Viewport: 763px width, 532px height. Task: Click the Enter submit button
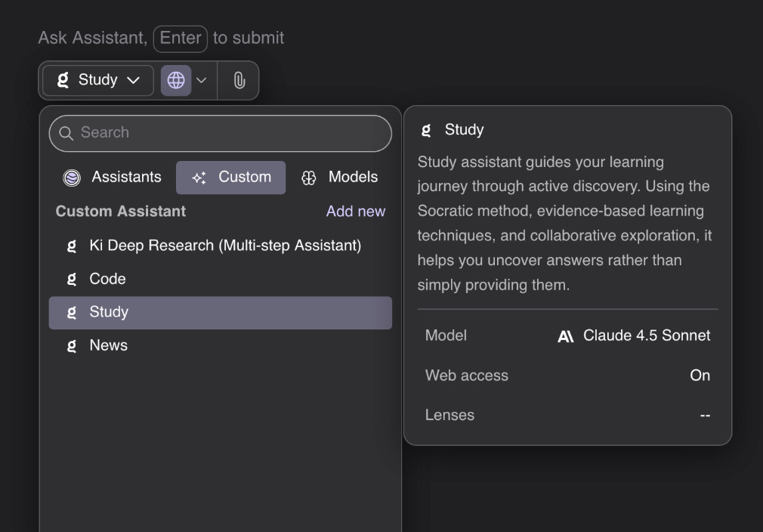coord(180,39)
